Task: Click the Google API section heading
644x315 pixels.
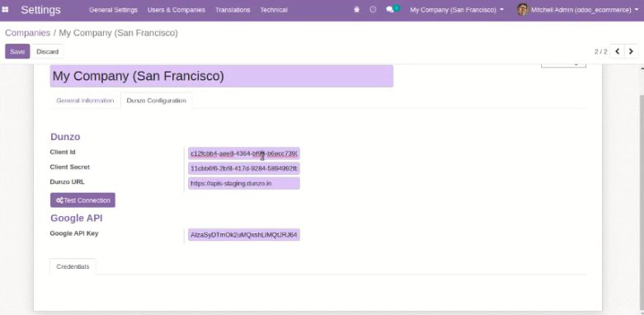Action: (x=77, y=218)
